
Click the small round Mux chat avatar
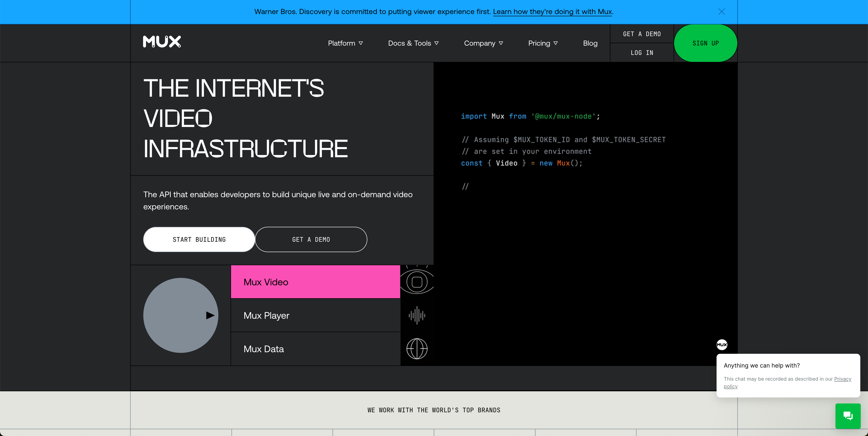[722, 345]
